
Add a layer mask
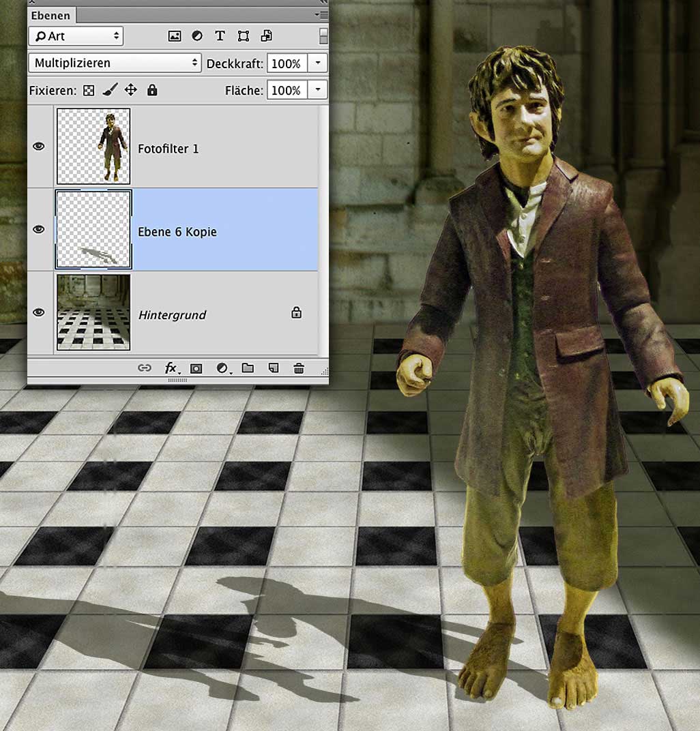[x=196, y=369]
